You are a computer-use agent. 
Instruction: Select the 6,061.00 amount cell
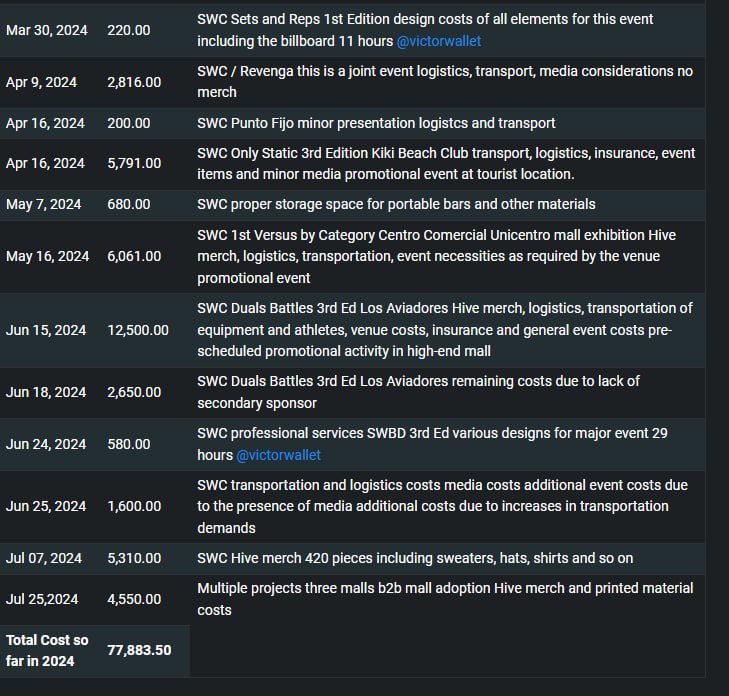tap(134, 256)
